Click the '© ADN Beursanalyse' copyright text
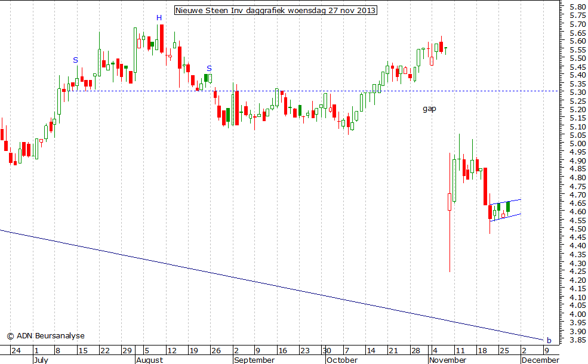The width and height of the screenshot is (588, 364). [x=46, y=335]
